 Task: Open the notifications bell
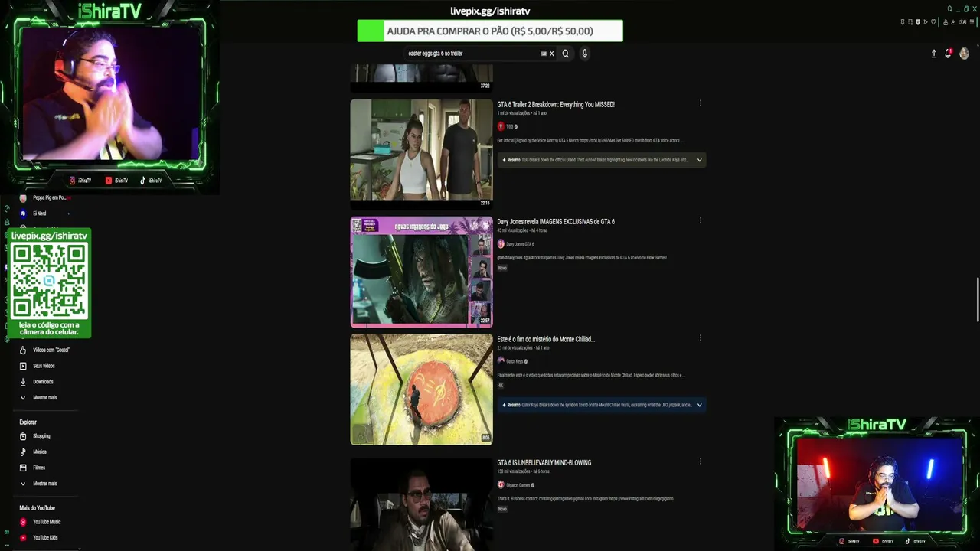pos(948,54)
